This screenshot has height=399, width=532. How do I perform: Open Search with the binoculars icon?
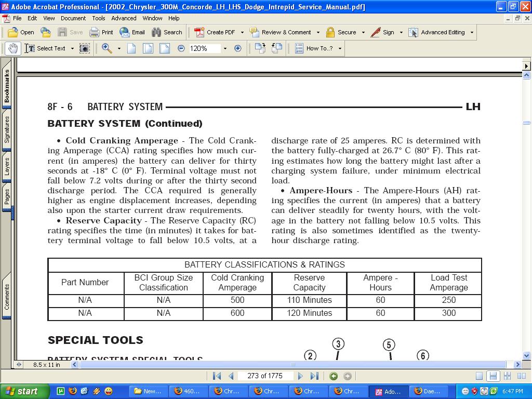[x=156, y=32]
